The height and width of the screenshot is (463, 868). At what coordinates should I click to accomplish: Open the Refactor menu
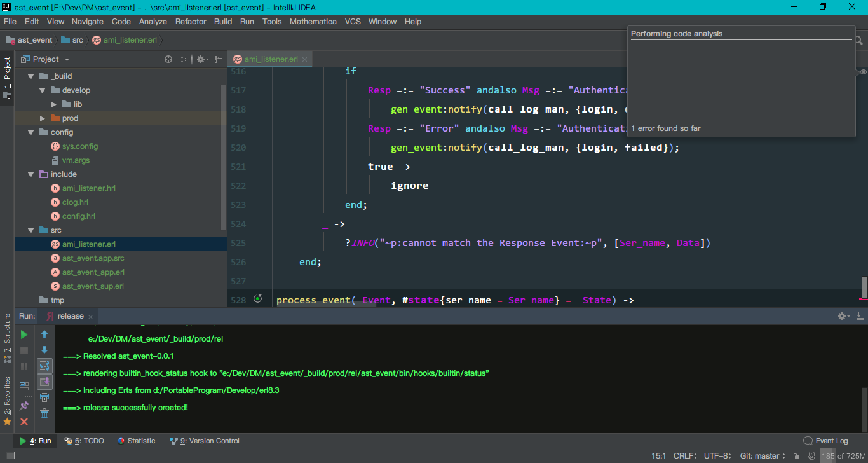(191, 22)
